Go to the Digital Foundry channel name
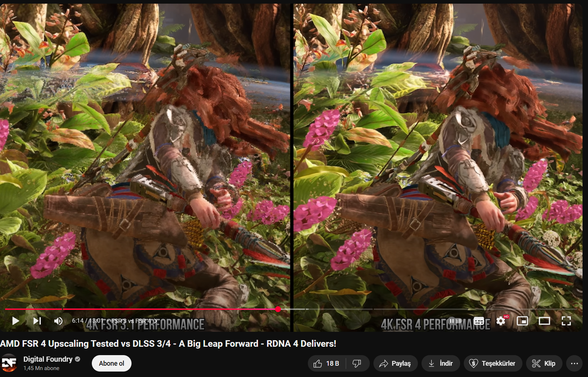Image resolution: width=588 pixels, height=377 pixels. pyautogui.click(x=48, y=359)
